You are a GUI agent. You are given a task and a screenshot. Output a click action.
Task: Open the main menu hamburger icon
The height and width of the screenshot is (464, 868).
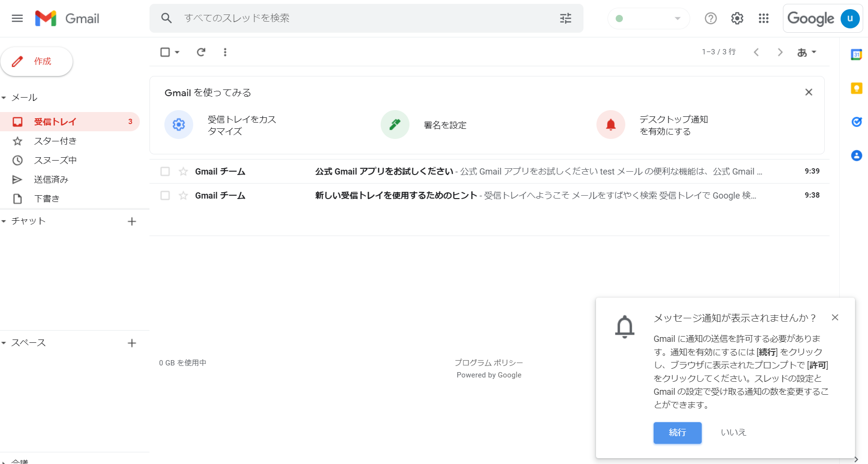click(x=17, y=18)
